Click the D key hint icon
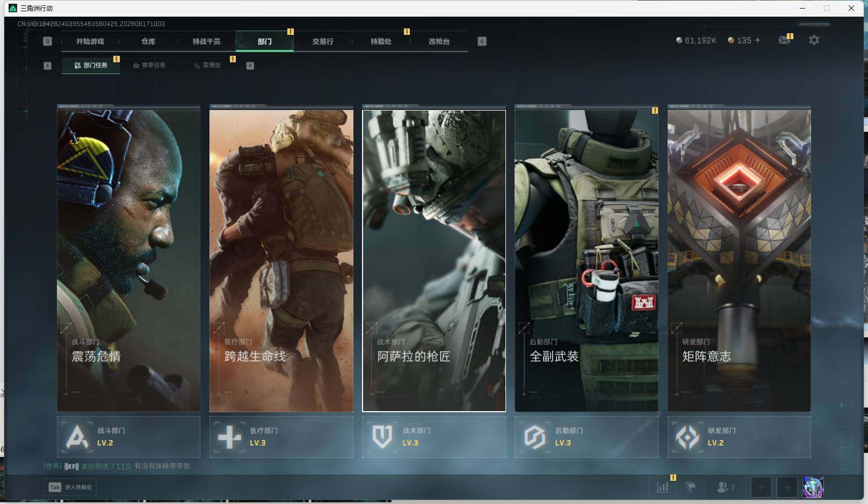The width and height of the screenshot is (868, 504). coord(250,65)
